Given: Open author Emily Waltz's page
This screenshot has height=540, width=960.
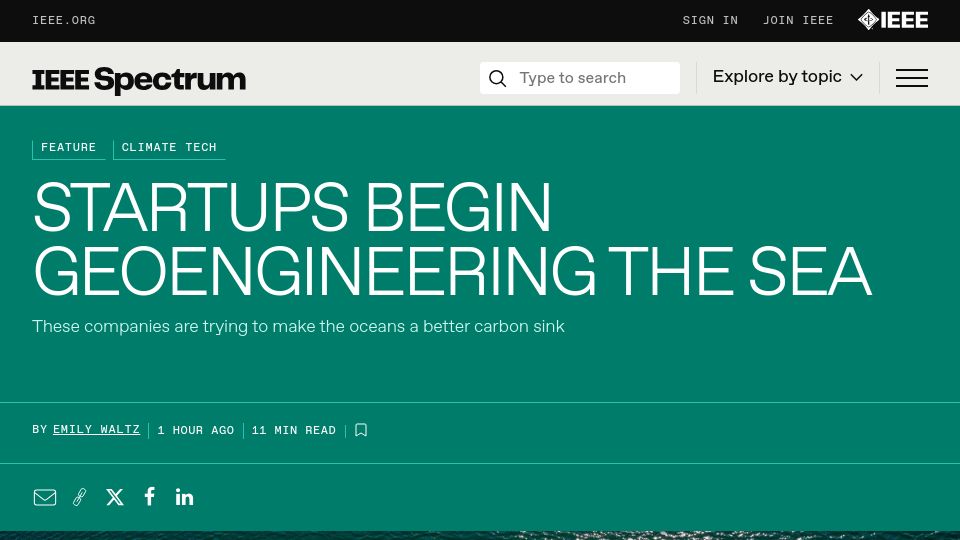Looking at the screenshot, I should pos(96,430).
